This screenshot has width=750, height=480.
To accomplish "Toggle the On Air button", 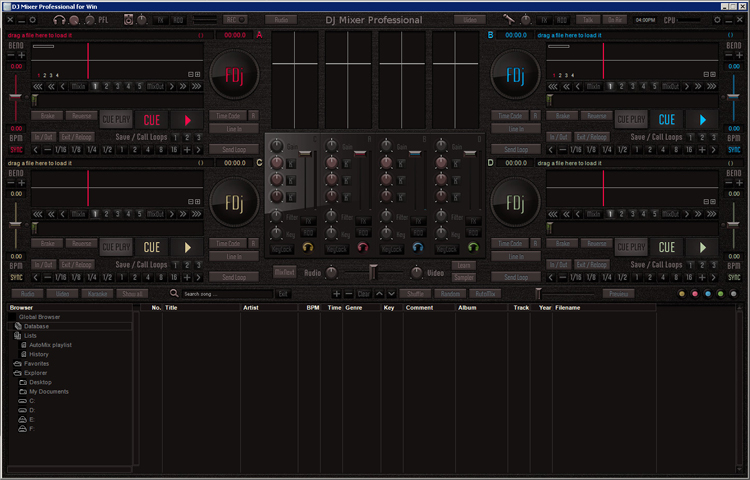I will pyautogui.click(x=615, y=20).
